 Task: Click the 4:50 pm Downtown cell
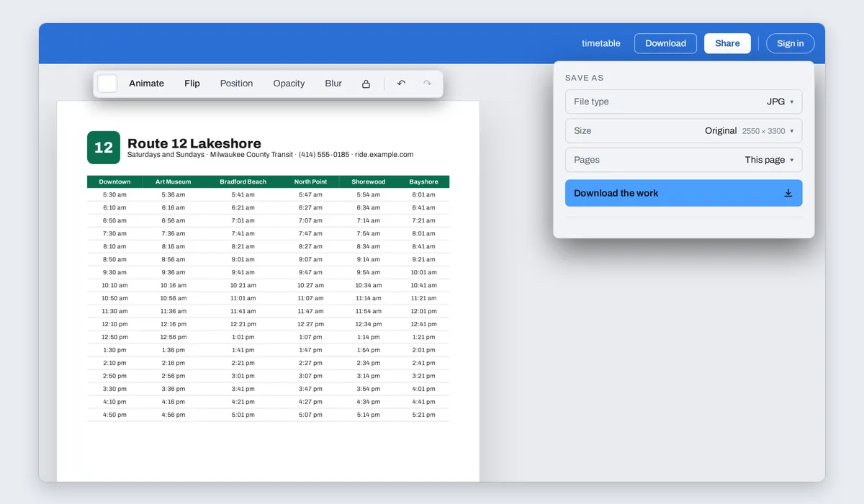[114, 415]
